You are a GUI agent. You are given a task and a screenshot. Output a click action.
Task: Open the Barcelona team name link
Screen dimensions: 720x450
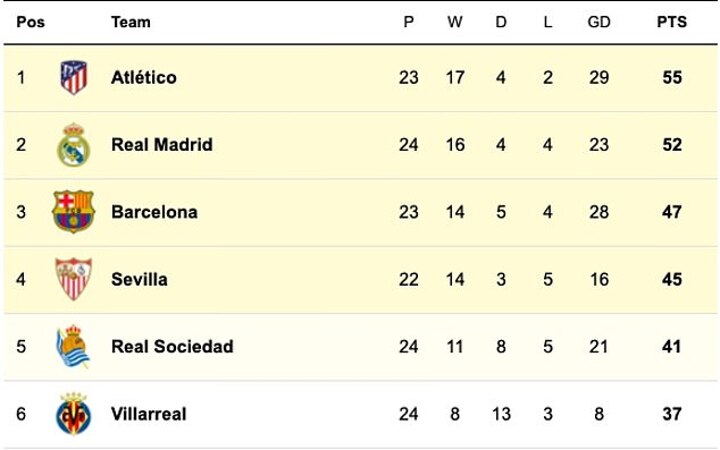[154, 212]
